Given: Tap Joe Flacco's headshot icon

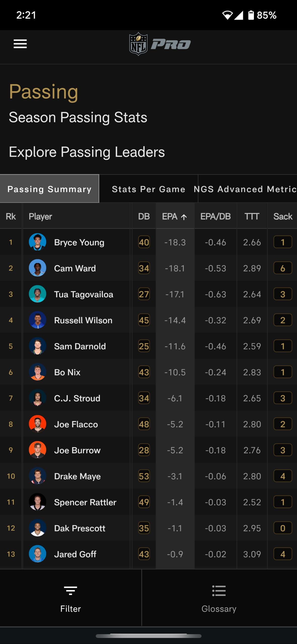Looking at the screenshot, I should (x=38, y=424).
